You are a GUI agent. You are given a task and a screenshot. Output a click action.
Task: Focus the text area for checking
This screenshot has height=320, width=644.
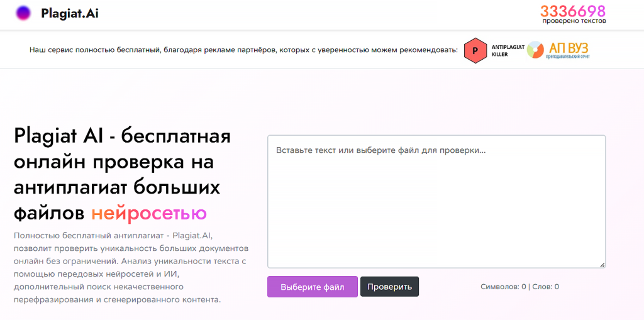coord(436,202)
